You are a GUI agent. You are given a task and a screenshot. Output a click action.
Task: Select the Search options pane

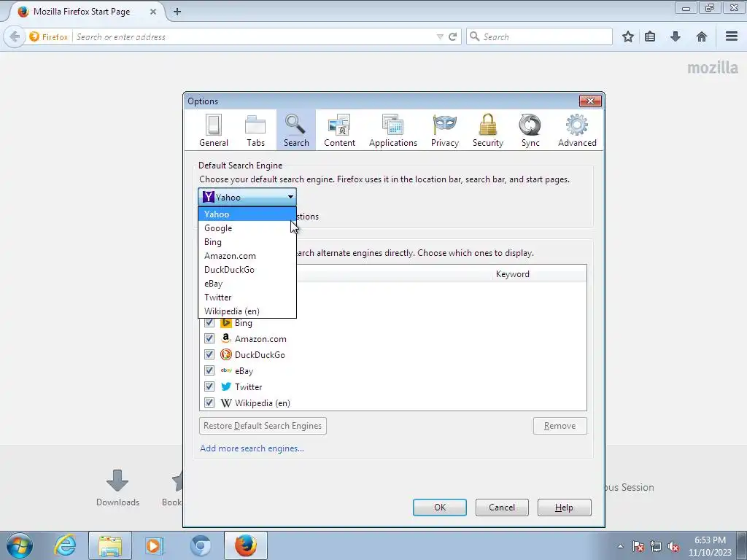point(296,131)
